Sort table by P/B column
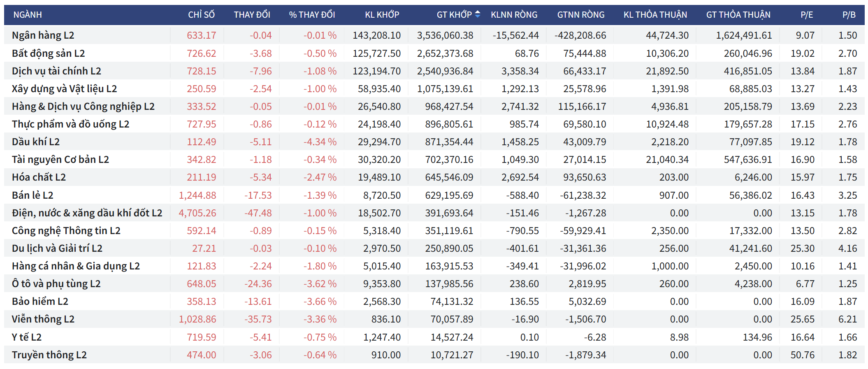 [849, 15]
